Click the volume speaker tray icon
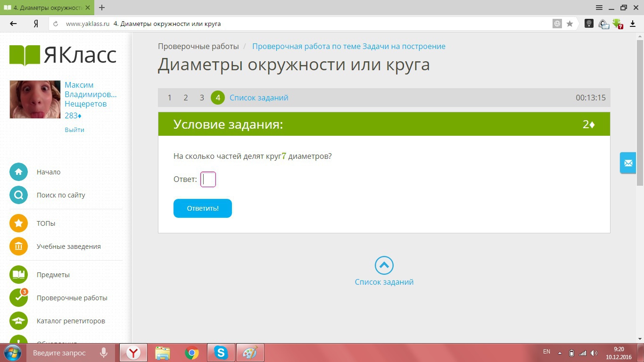Screen dimensions: 644x362 594,353
